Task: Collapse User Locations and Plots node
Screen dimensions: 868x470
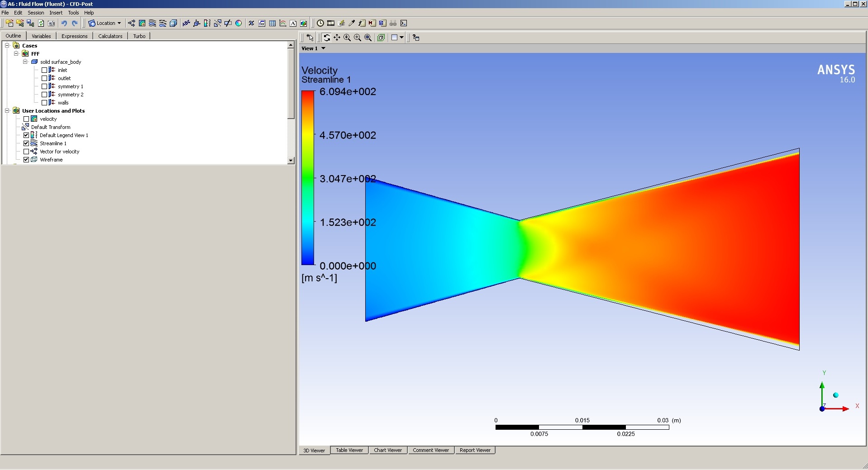Action: pos(7,111)
